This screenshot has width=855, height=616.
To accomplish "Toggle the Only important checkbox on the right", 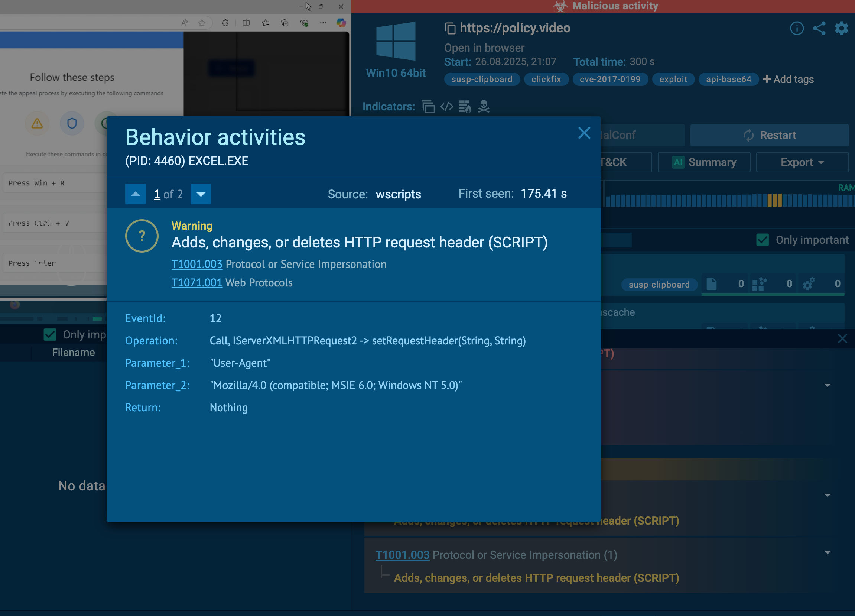I will [763, 240].
